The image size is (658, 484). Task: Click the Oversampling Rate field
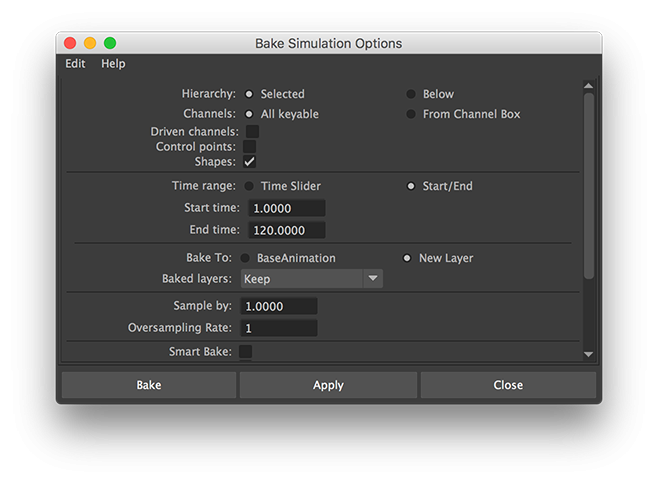[279, 328]
